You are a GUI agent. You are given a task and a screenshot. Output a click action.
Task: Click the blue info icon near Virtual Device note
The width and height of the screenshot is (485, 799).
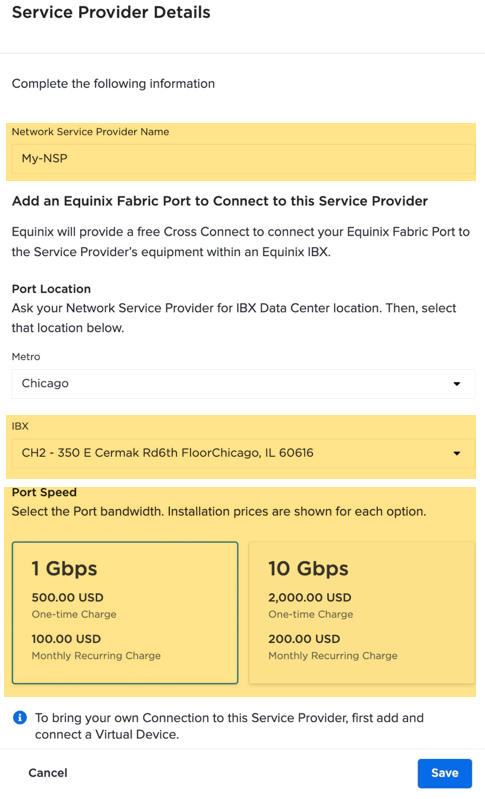pos(19,718)
